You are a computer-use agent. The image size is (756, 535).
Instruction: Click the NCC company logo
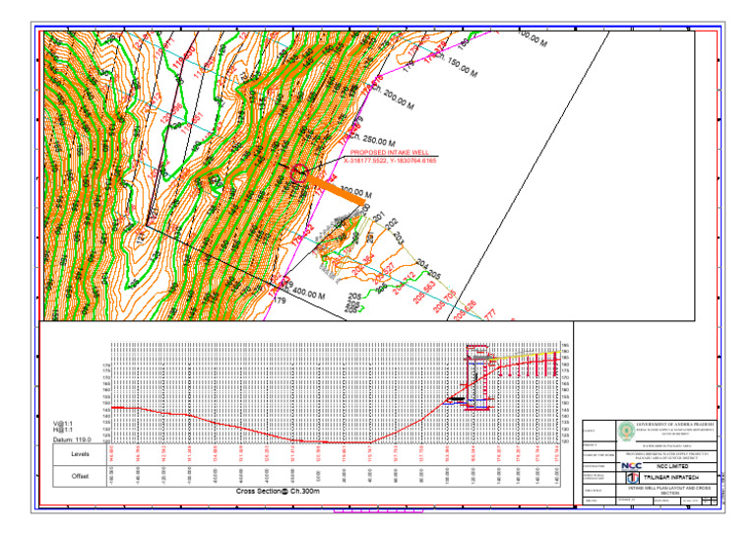(631, 466)
